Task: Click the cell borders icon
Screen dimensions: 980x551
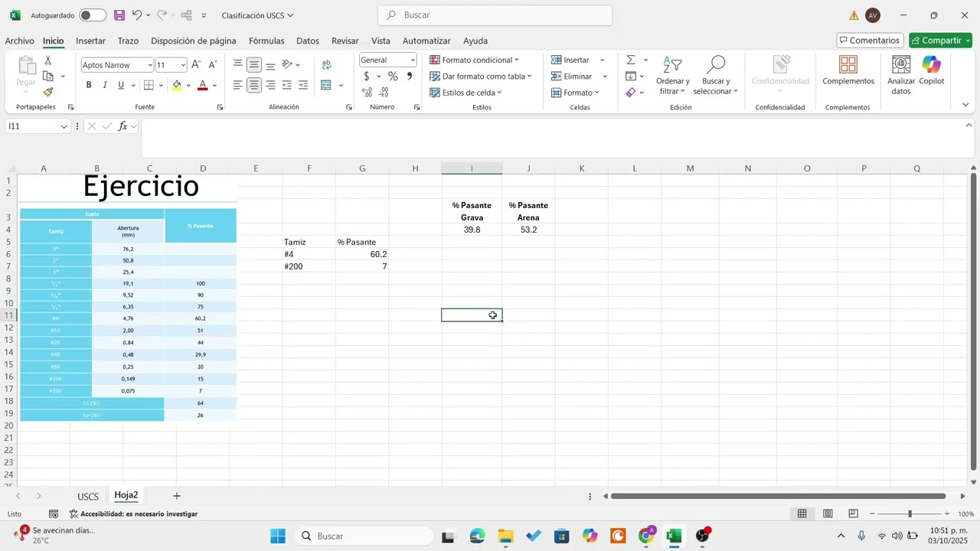Action: point(149,86)
